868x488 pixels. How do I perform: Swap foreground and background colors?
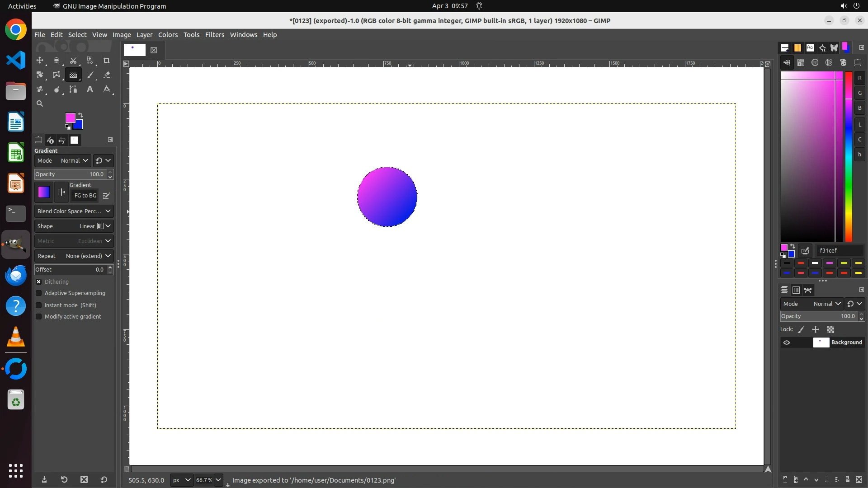[x=80, y=115]
